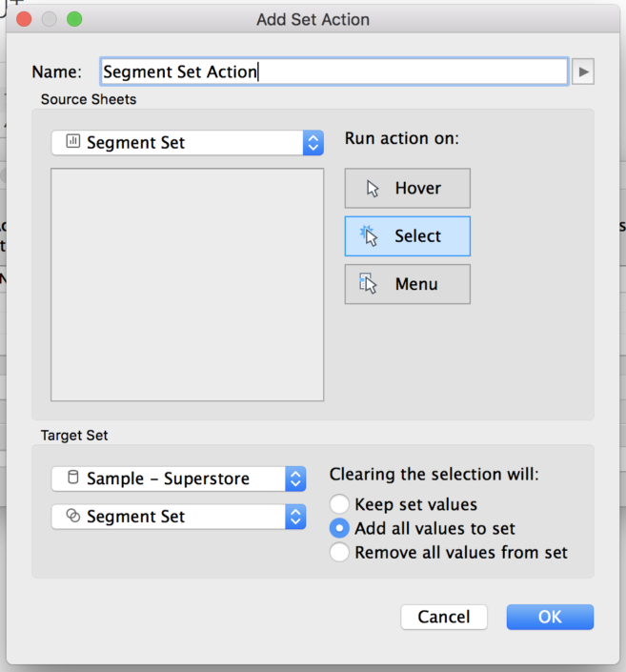Click into the Name text field
The height and width of the screenshot is (672, 626).
[x=333, y=71]
